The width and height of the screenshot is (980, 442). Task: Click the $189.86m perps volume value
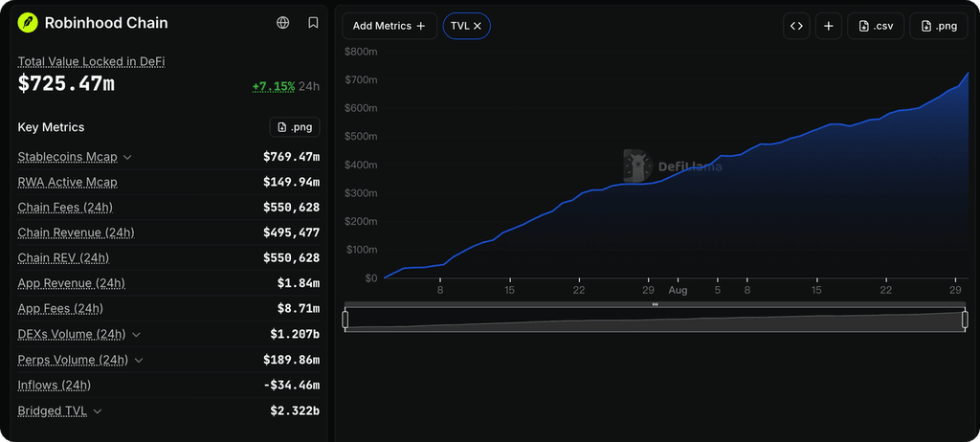[x=291, y=360]
